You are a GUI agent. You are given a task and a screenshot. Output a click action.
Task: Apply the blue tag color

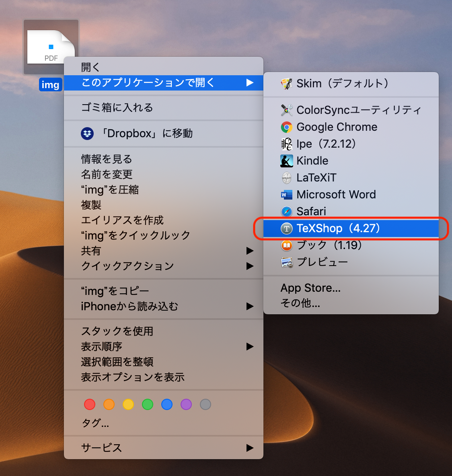pyautogui.click(x=167, y=404)
